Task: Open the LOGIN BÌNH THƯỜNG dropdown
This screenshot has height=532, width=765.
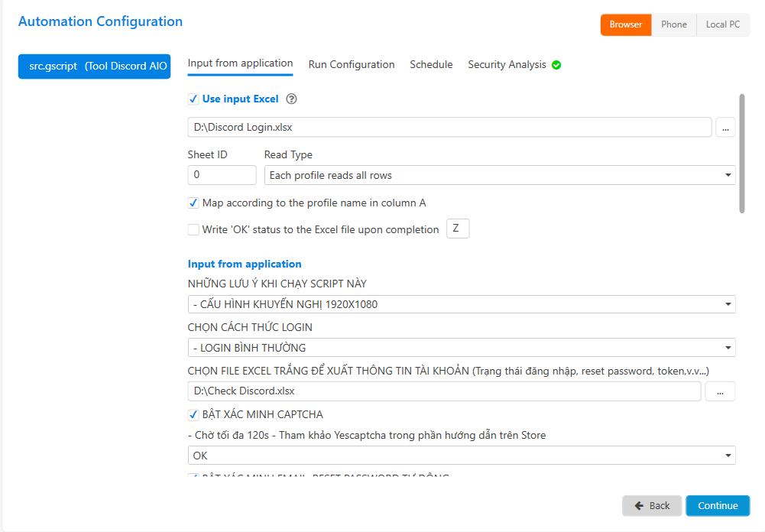Action: click(x=462, y=348)
